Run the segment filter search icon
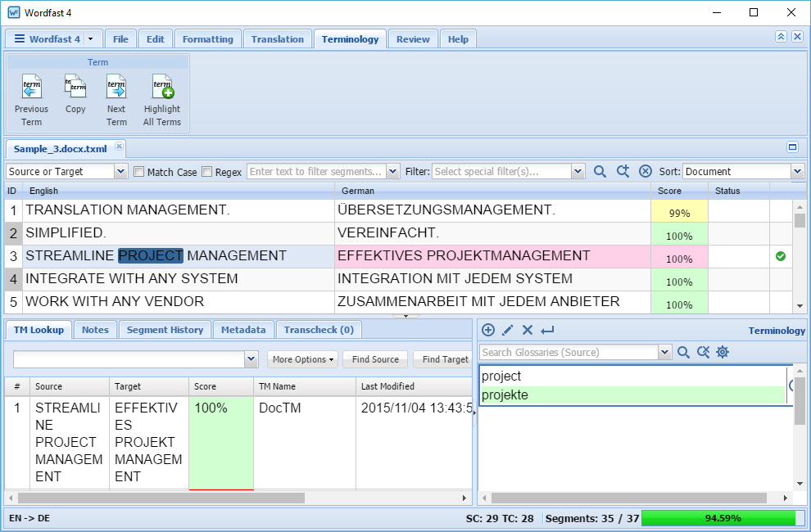Image resolution: width=811 pixels, height=532 pixels. (x=600, y=172)
